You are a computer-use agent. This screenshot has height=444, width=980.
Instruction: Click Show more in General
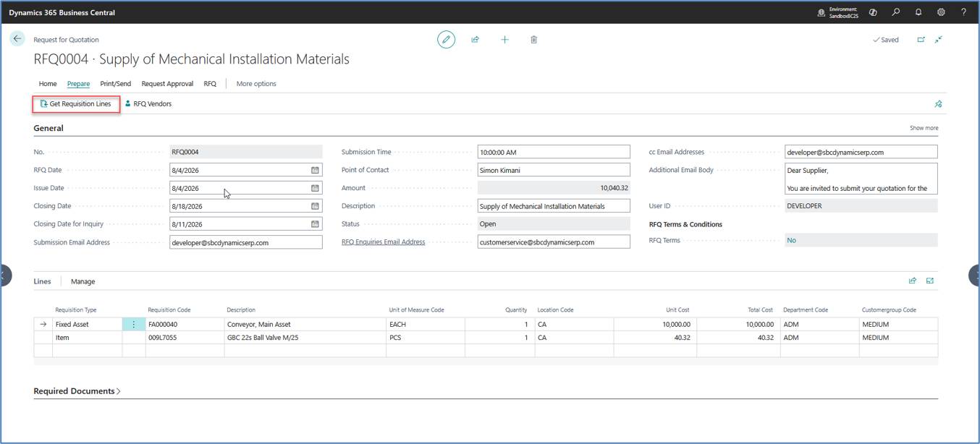coord(924,128)
